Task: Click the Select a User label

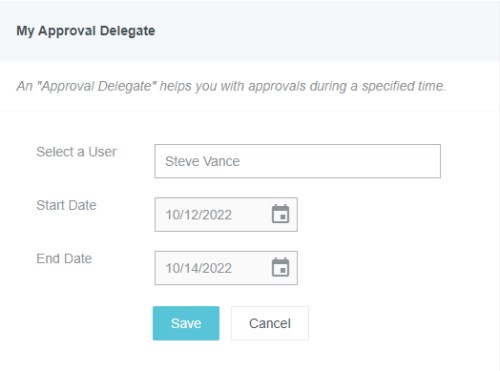Action: click(x=76, y=152)
